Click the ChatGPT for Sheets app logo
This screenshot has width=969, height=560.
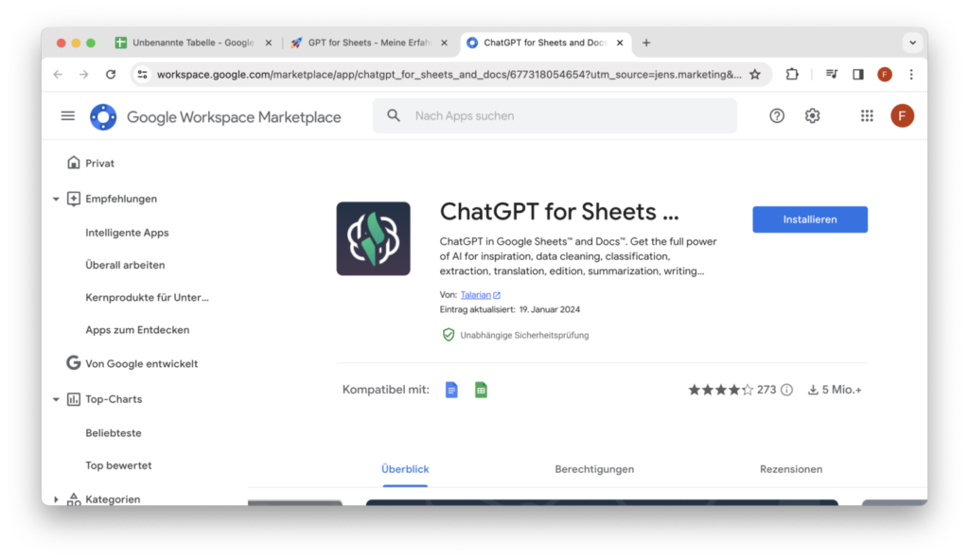coord(373,238)
